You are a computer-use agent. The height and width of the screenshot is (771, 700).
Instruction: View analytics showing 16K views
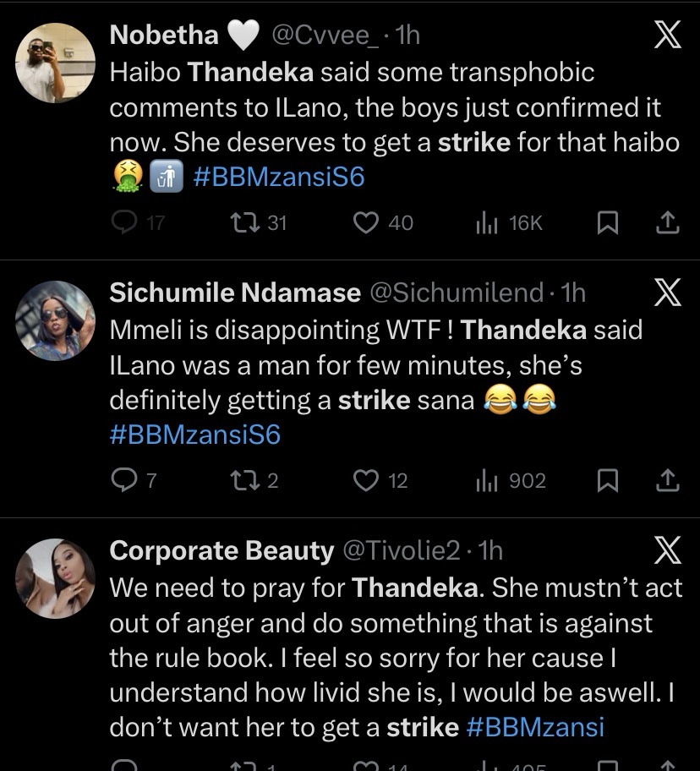(485, 222)
